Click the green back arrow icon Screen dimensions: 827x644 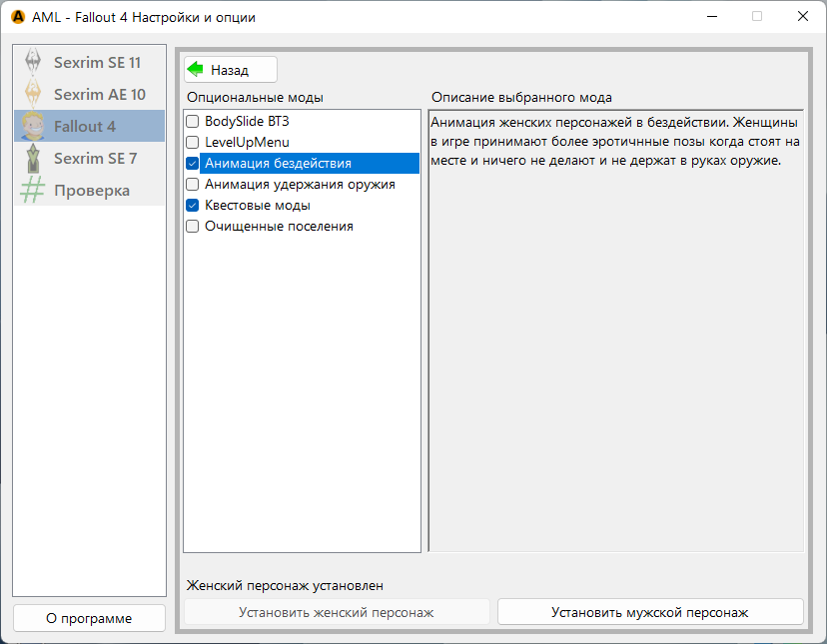click(x=196, y=70)
